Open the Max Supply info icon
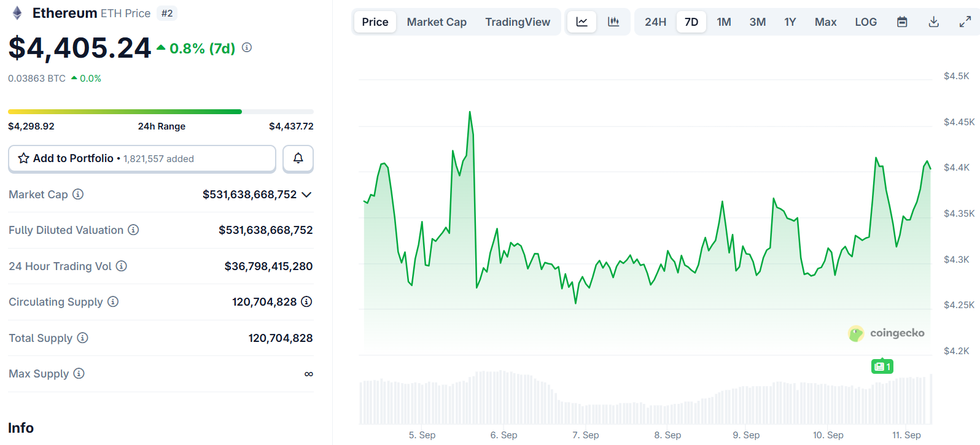The image size is (980, 445). point(79,373)
